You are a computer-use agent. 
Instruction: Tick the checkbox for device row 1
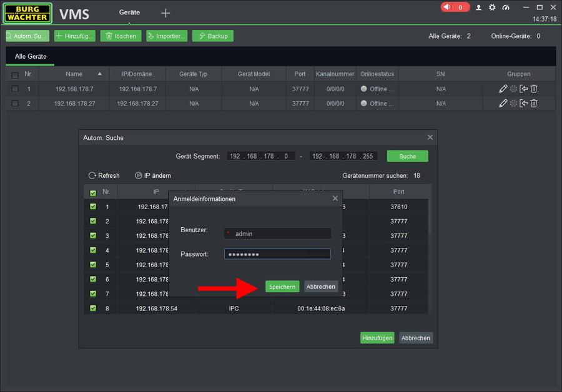click(15, 89)
